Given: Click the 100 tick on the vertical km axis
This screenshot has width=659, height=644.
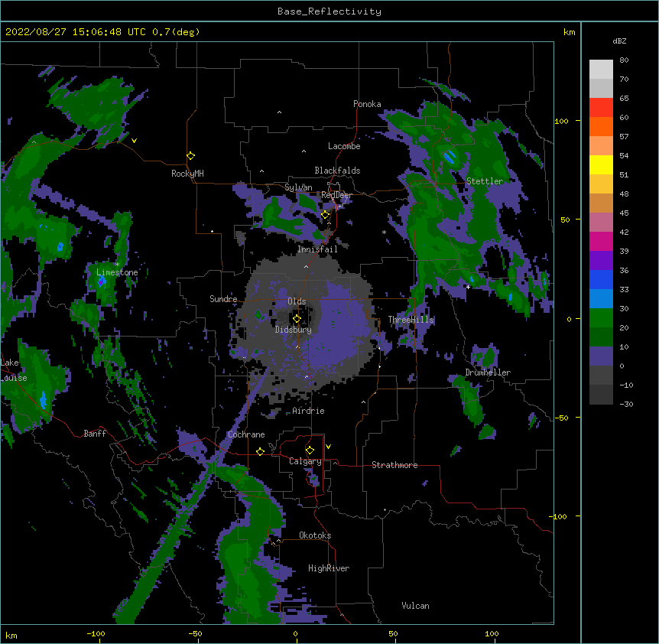Looking at the screenshot, I should coord(561,121).
